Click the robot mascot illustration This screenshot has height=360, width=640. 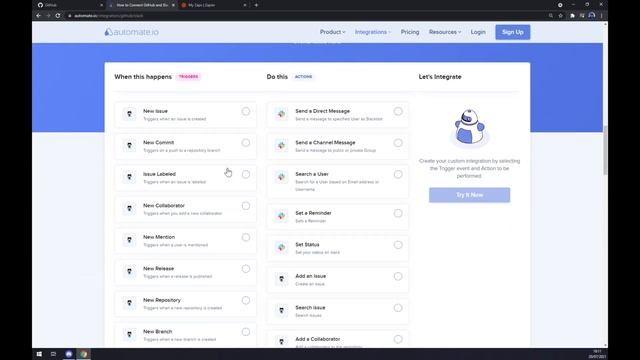469,128
